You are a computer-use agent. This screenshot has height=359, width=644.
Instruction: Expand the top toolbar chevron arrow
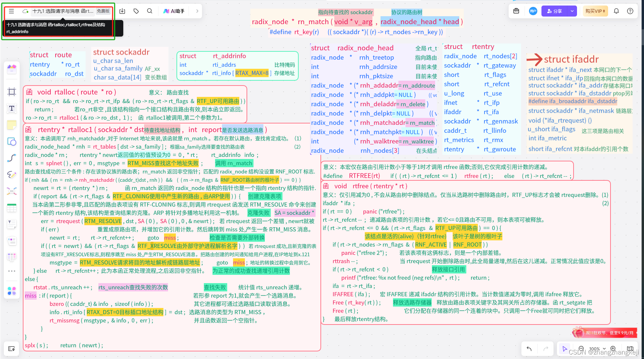(197, 11)
